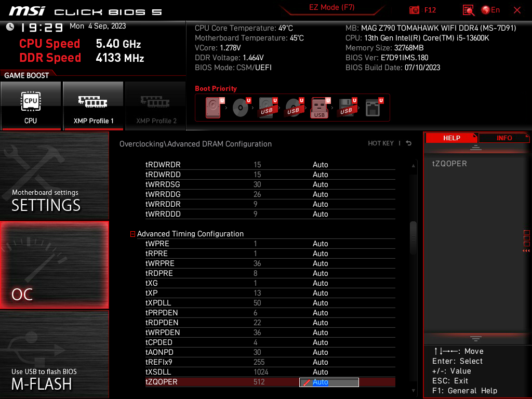Select the tWRPRE timing row
Image resolution: width=532 pixels, height=399 pixels.
(x=270, y=263)
